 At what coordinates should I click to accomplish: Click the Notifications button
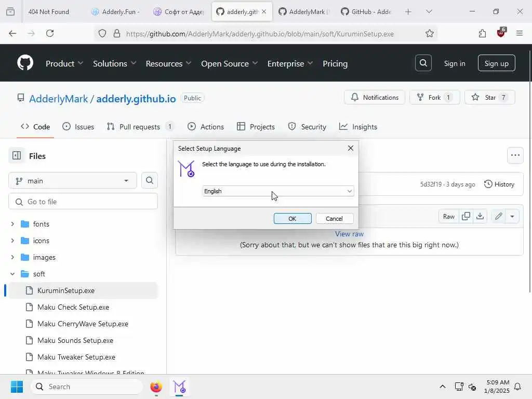[374, 97]
